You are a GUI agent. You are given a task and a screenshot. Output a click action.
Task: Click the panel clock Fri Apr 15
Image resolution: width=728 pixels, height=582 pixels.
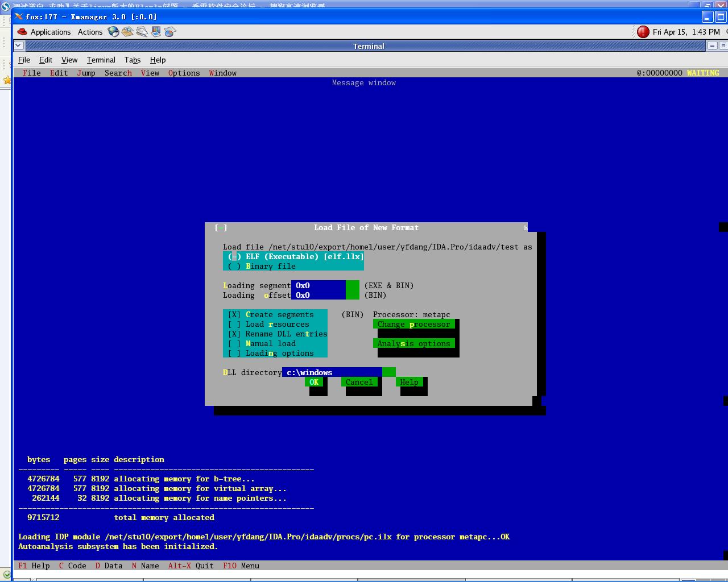click(x=686, y=32)
